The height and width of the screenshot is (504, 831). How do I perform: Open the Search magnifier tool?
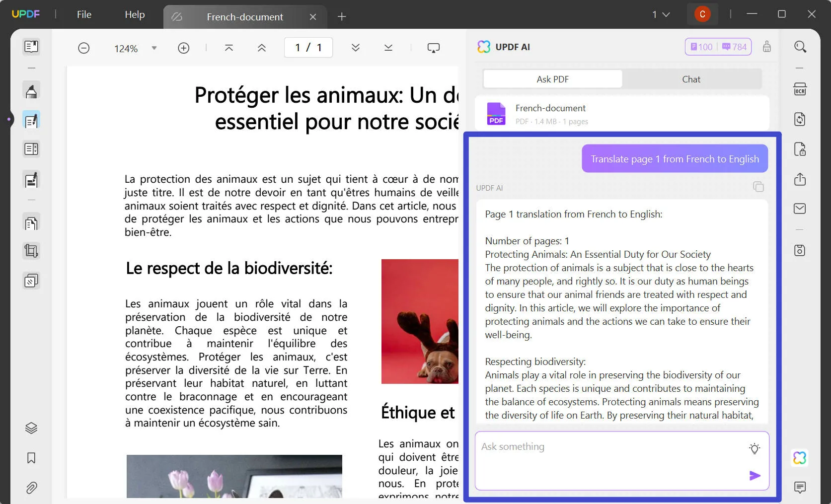800,47
